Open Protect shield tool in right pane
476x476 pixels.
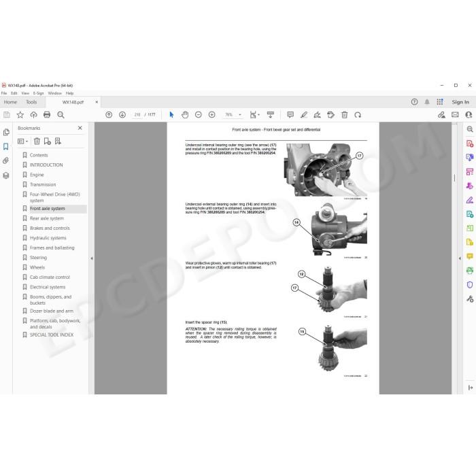pyautogui.click(x=470, y=285)
